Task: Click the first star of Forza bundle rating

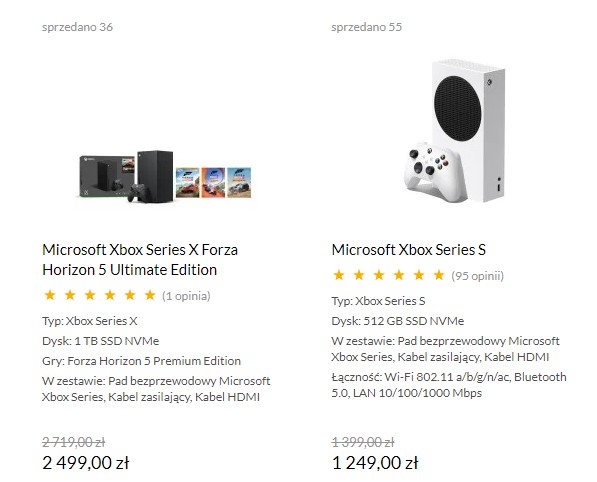Action: click(x=50, y=295)
